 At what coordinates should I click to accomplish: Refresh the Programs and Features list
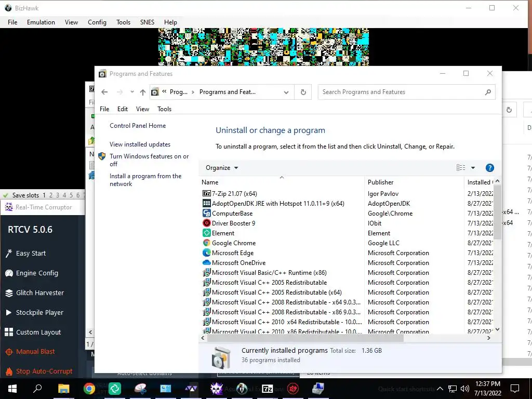pyautogui.click(x=303, y=92)
